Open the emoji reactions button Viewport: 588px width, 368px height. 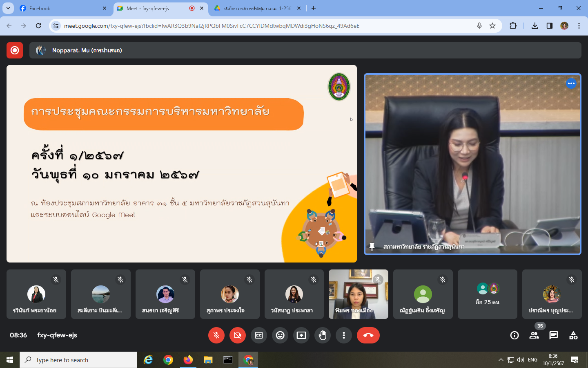click(280, 335)
